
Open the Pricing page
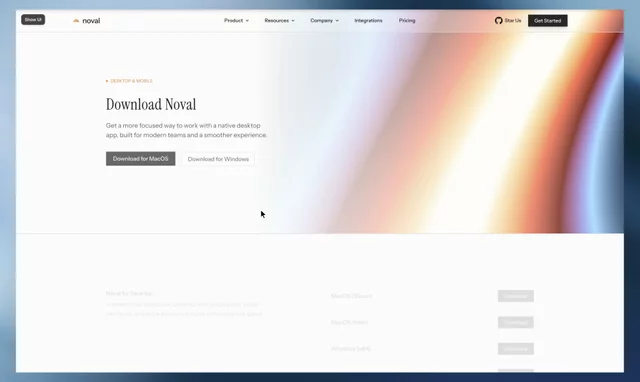407,20
